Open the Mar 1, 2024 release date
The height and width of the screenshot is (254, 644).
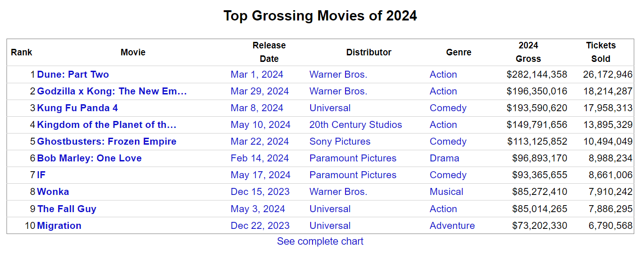point(257,74)
